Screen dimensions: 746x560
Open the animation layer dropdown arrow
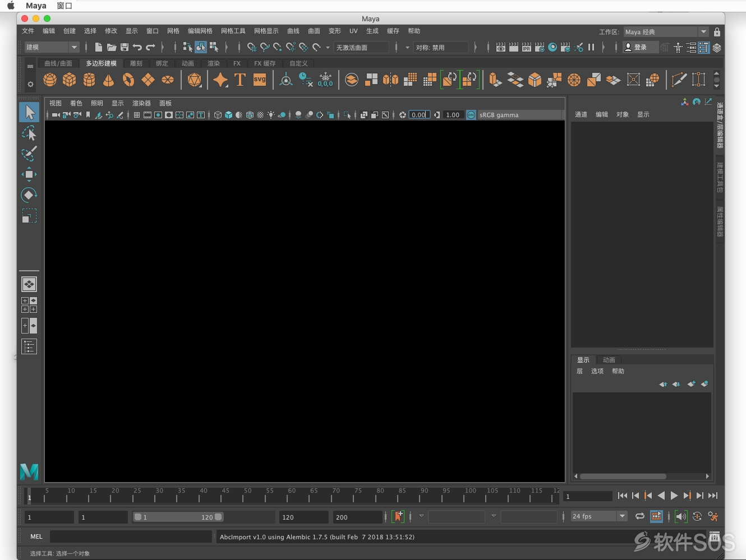[494, 516]
